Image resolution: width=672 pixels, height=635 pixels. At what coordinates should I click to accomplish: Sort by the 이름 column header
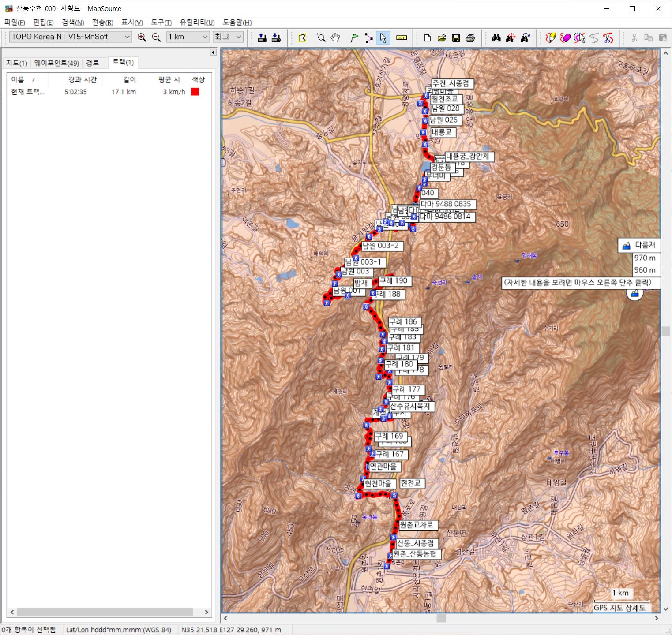27,79
